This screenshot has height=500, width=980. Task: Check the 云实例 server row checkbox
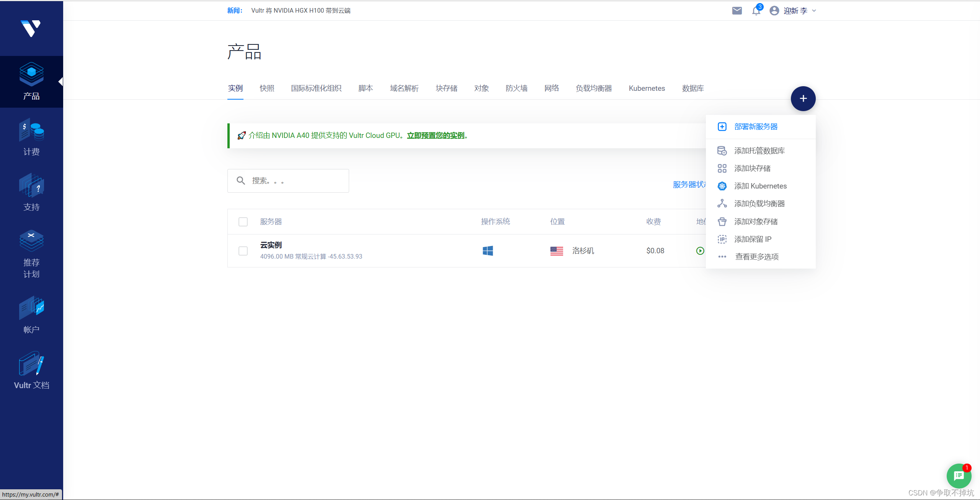coord(243,251)
